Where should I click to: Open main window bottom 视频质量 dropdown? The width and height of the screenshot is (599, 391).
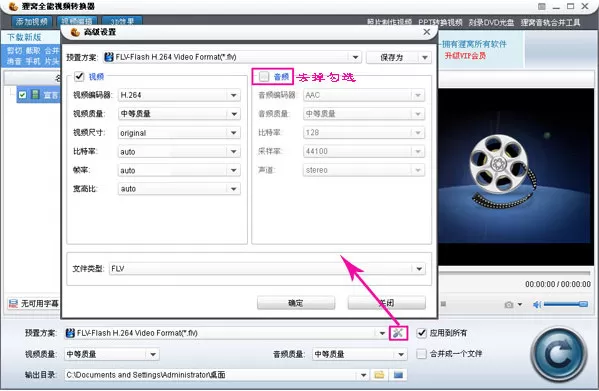pyautogui.click(x=112, y=354)
